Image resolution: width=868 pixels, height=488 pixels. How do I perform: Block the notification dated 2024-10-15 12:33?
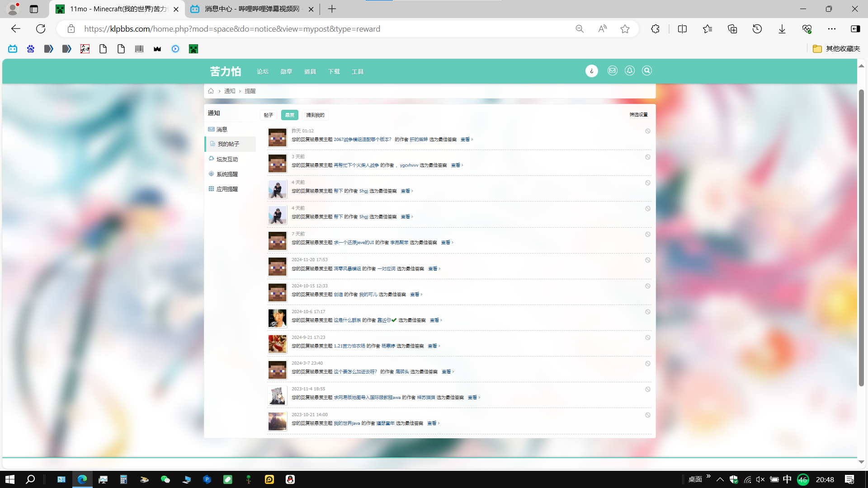click(x=648, y=286)
